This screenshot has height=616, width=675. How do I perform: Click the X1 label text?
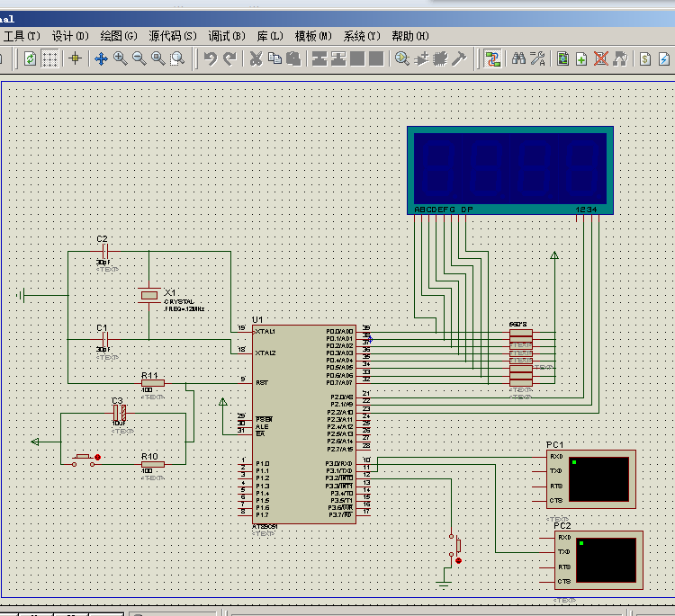click(169, 292)
